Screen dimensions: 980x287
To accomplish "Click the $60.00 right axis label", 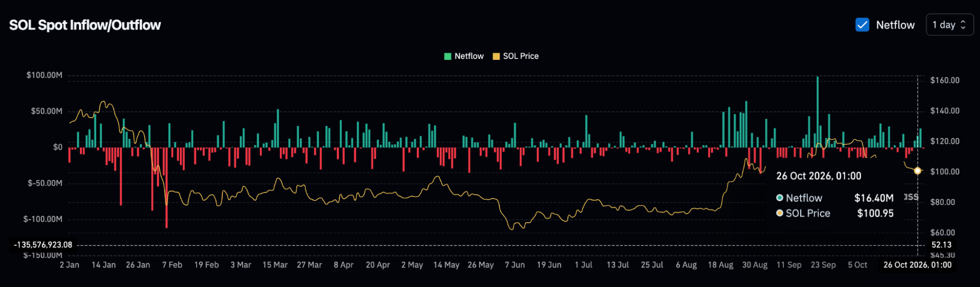I will point(942,232).
